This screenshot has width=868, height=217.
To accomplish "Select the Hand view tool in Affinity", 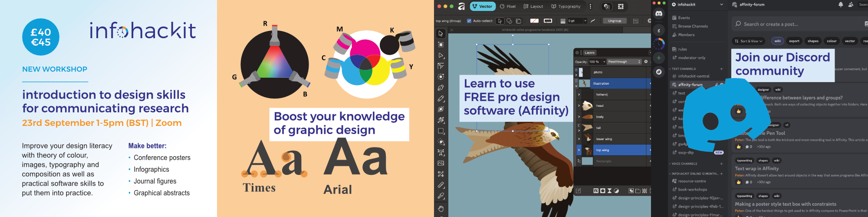I will [x=441, y=209].
